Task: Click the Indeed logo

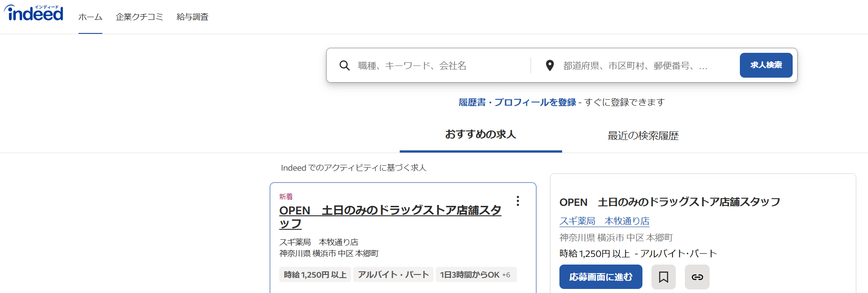Action: coord(34,13)
